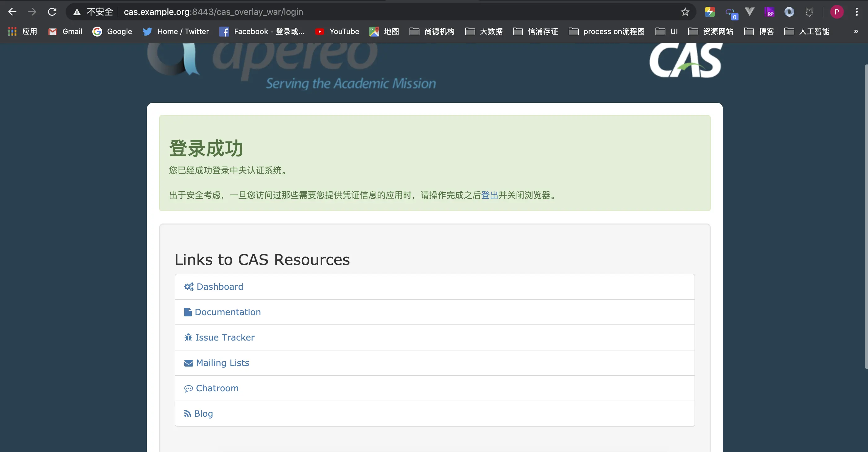Open the Dashboard link
The height and width of the screenshot is (452, 868).
click(x=219, y=287)
